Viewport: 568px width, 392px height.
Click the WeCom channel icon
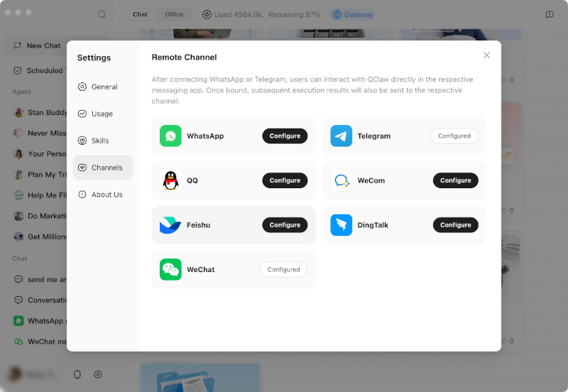coord(341,180)
